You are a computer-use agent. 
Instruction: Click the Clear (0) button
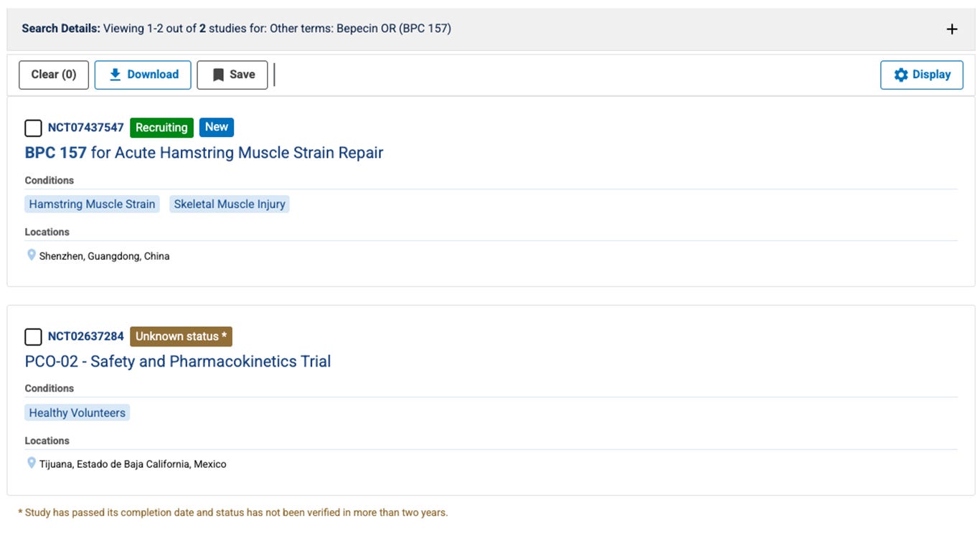(54, 75)
